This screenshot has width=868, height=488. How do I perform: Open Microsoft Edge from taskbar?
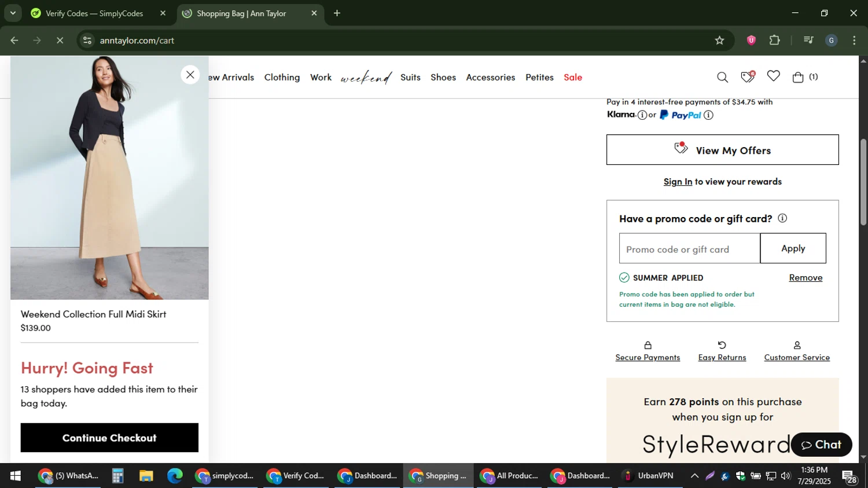[x=174, y=476]
